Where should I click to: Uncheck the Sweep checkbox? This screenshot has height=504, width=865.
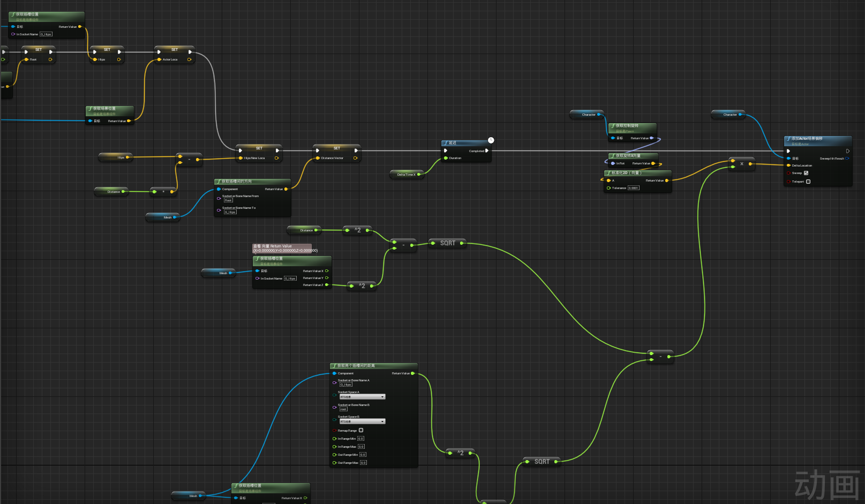coord(807,173)
